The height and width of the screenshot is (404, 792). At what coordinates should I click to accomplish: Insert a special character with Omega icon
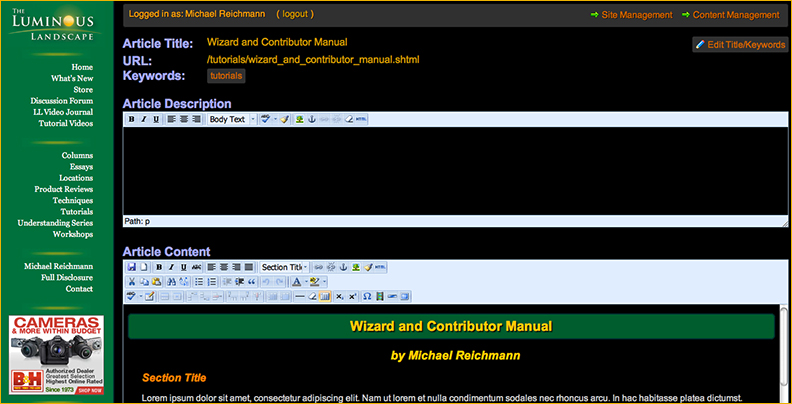point(367,297)
